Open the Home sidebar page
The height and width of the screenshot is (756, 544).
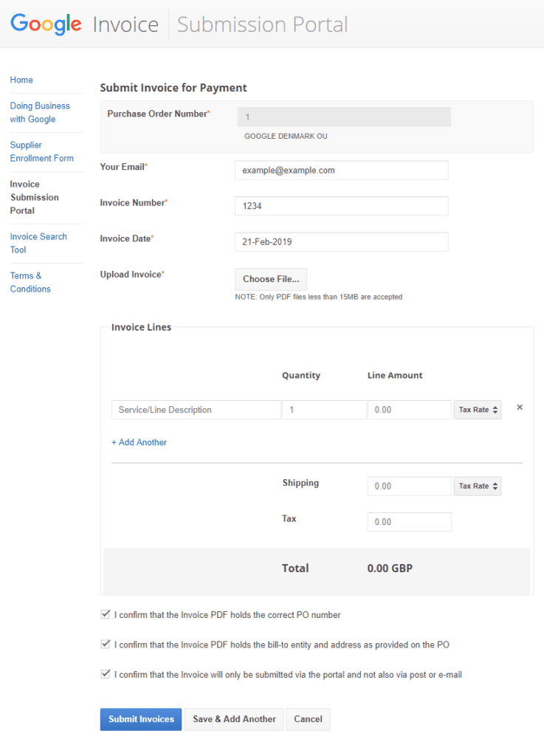click(x=21, y=80)
